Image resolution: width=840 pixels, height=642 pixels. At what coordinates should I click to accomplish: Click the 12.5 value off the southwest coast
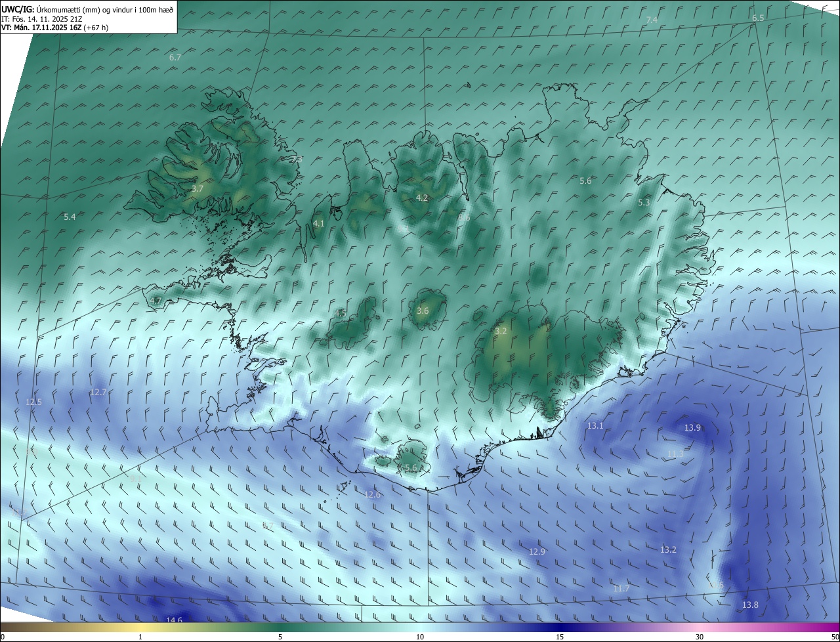(x=33, y=402)
